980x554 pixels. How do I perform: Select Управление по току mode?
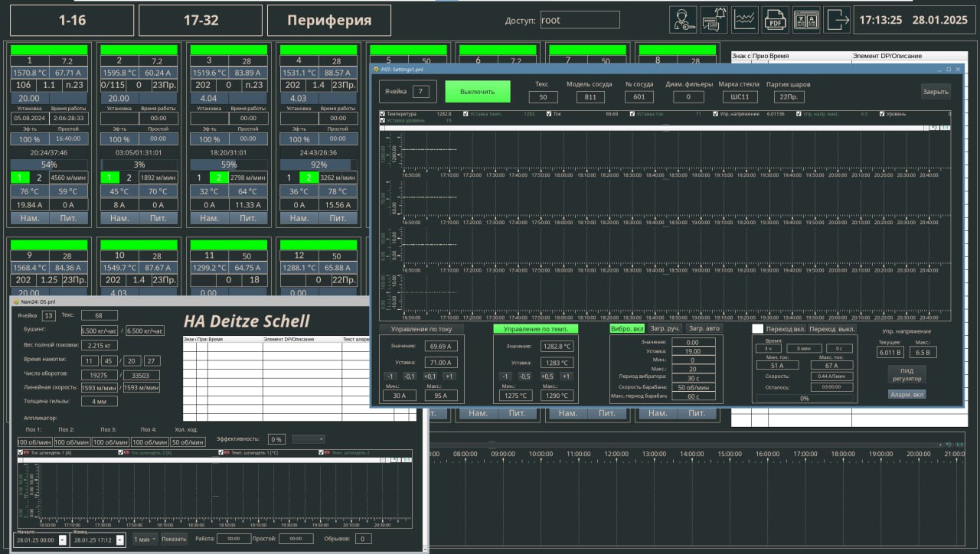coord(421,329)
